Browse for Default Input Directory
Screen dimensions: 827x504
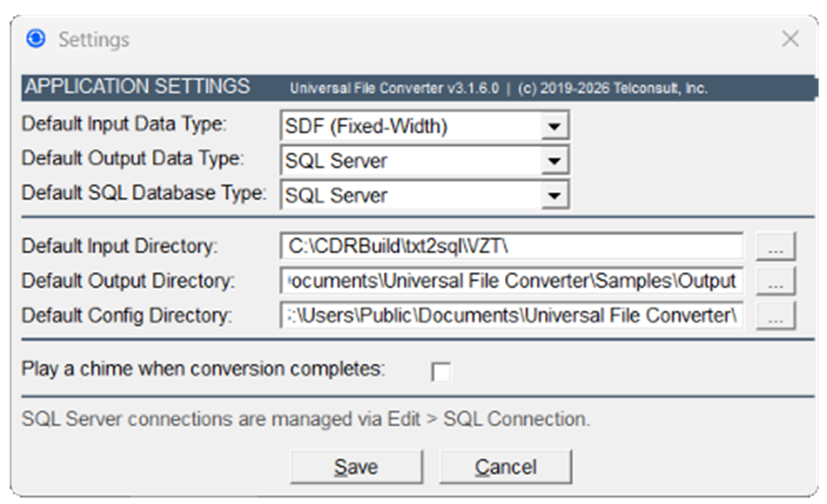(x=776, y=247)
